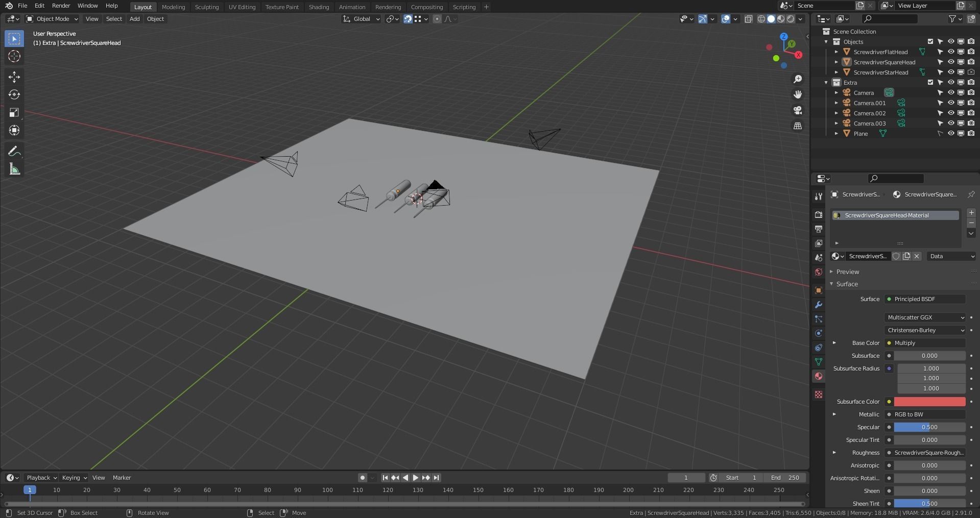Image resolution: width=980 pixels, height=518 pixels.
Task: Switch to the Modeling workspace tab
Action: coord(173,7)
